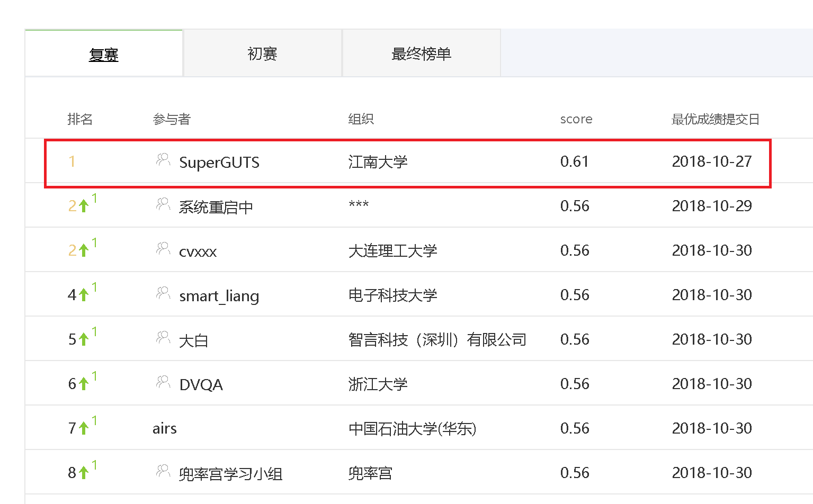Viewport: 813px width, 504px height.
Task: Open participant SuperGUTS
Action: pyautogui.click(x=219, y=162)
